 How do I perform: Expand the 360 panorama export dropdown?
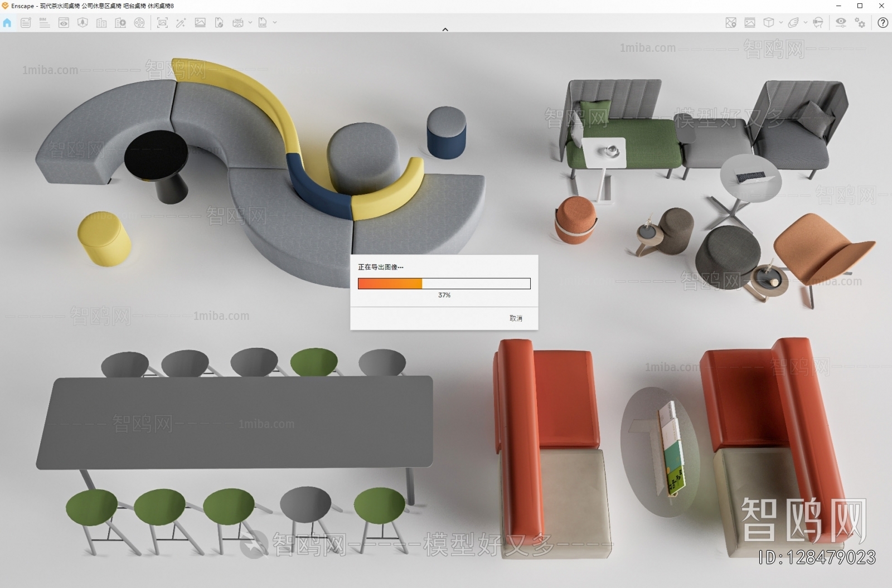(250, 23)
